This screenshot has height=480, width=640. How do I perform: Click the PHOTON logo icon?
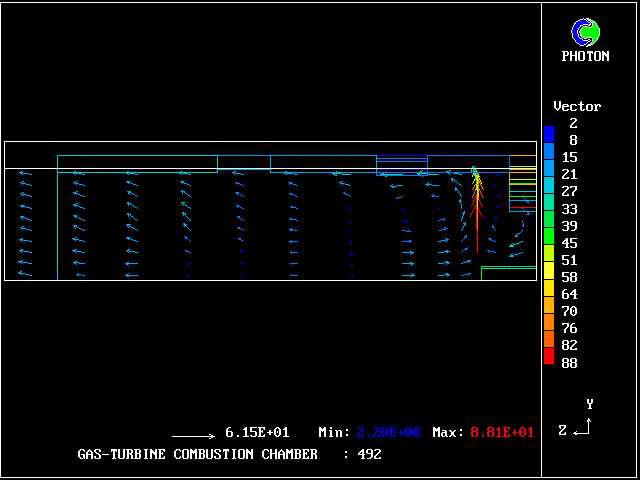tap(585, 32)
